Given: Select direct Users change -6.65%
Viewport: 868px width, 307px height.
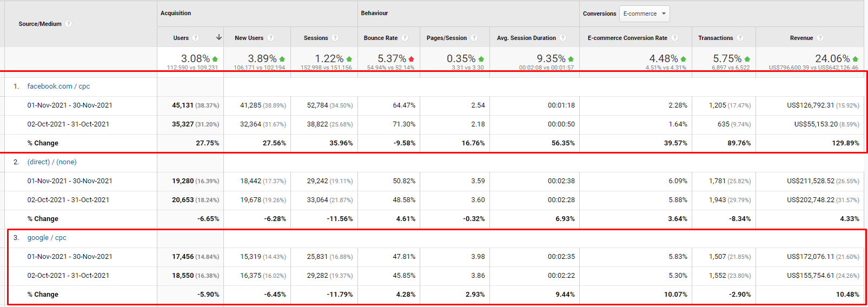Looking at the screenshot, I should [208, 219].
